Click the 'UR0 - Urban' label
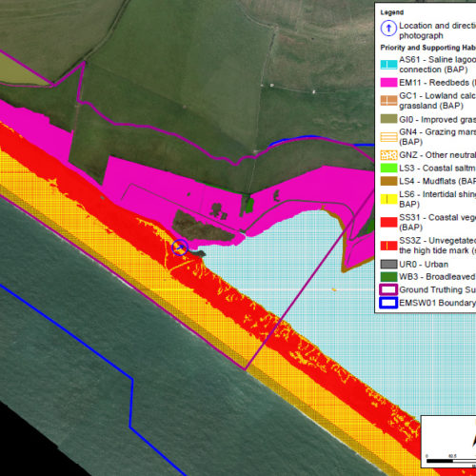The height and width of the screenshot is (476, 476). pos(424,265)
